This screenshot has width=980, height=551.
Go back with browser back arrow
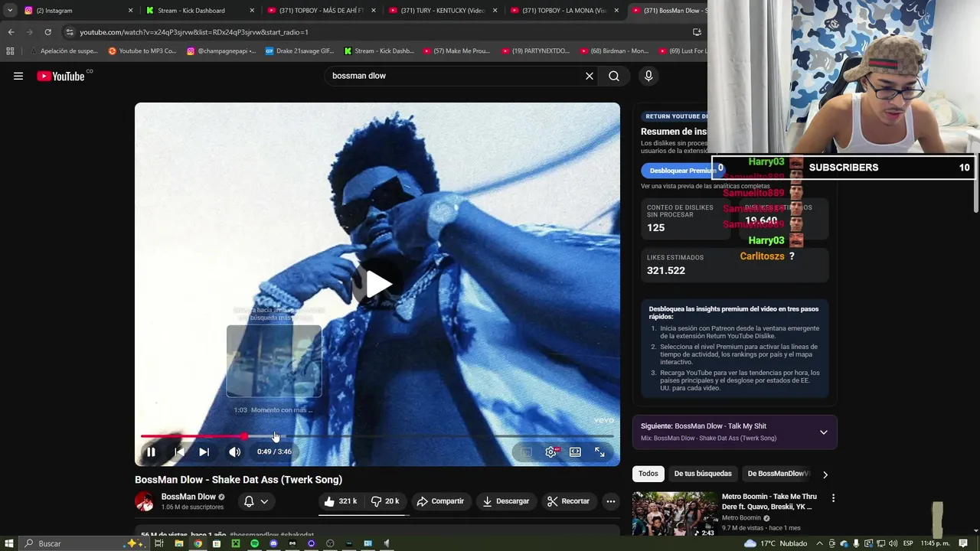11,32
